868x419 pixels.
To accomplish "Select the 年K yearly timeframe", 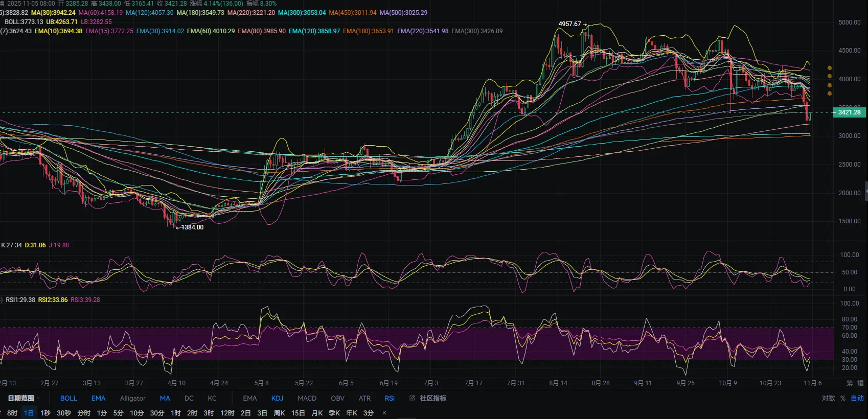I will (x=352, y=413).
